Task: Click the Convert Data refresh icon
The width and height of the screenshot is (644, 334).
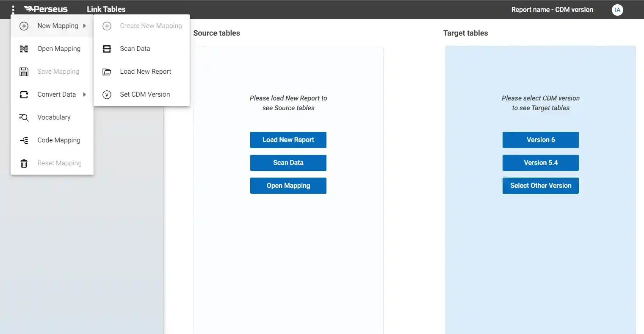Action: 24,94
